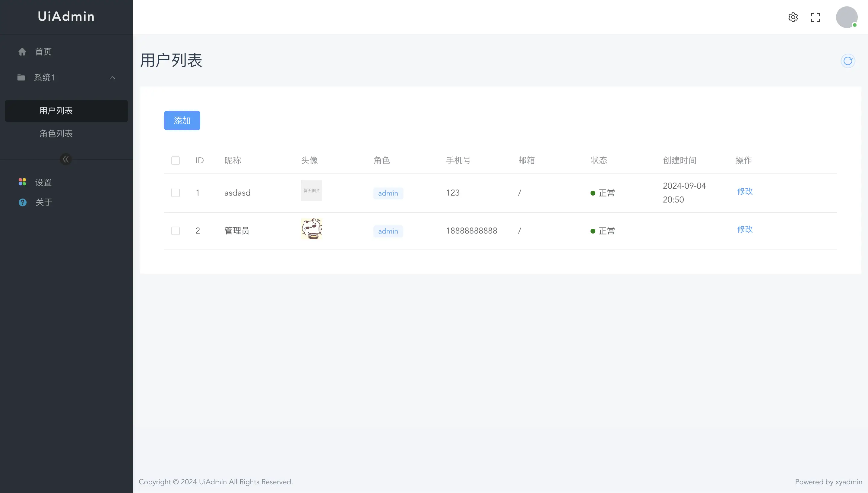
Task: Click the folder icon beside 系统1
Action: 21,77
